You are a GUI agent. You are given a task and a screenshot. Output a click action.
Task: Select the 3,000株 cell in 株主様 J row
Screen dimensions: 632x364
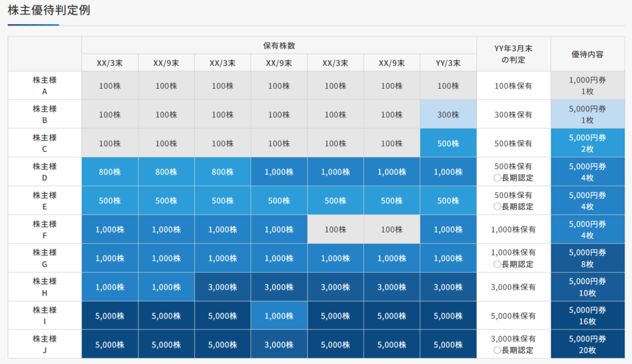point(279,344)
